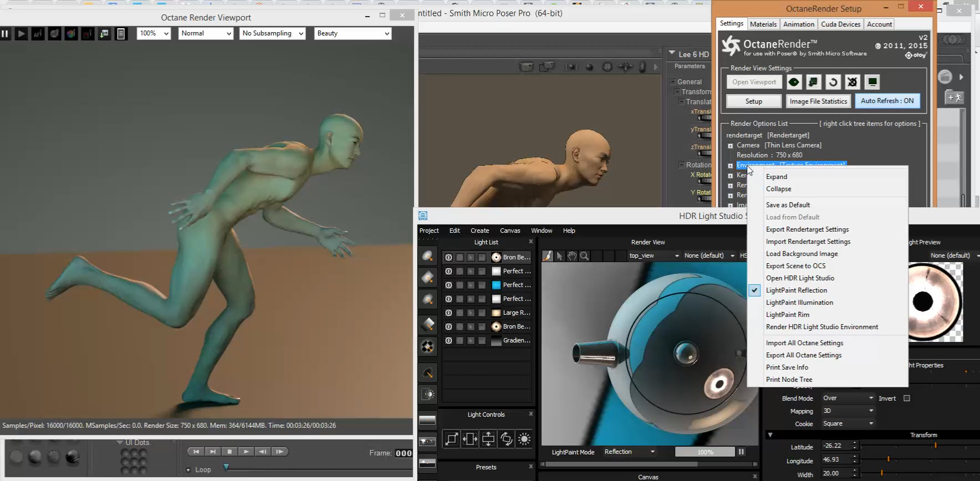Open the Canvas menu in HDR Light Studio
The width and height of the screenshot is (980, 481).
point(510,231)
